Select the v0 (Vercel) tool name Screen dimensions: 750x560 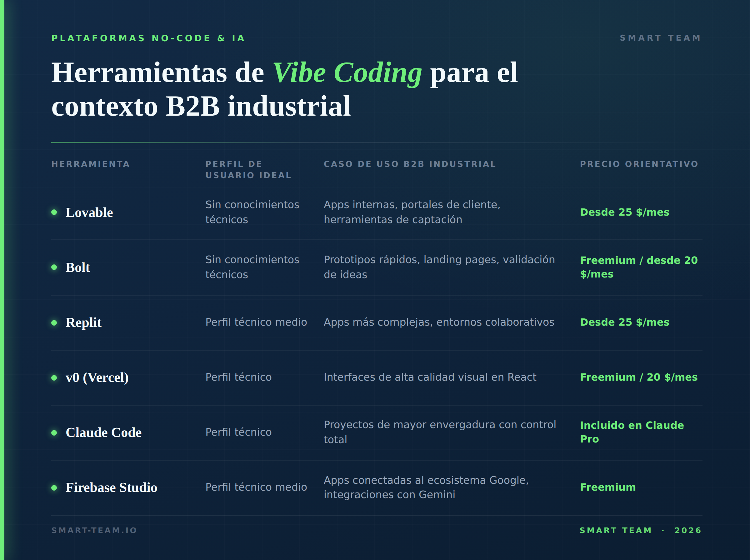[x=97, y=377]
